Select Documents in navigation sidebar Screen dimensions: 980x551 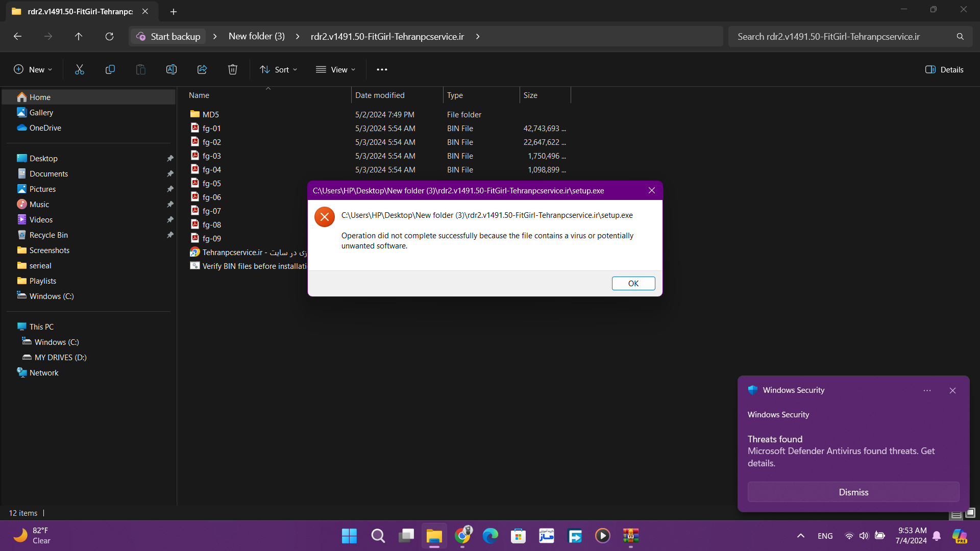point(48,173)
